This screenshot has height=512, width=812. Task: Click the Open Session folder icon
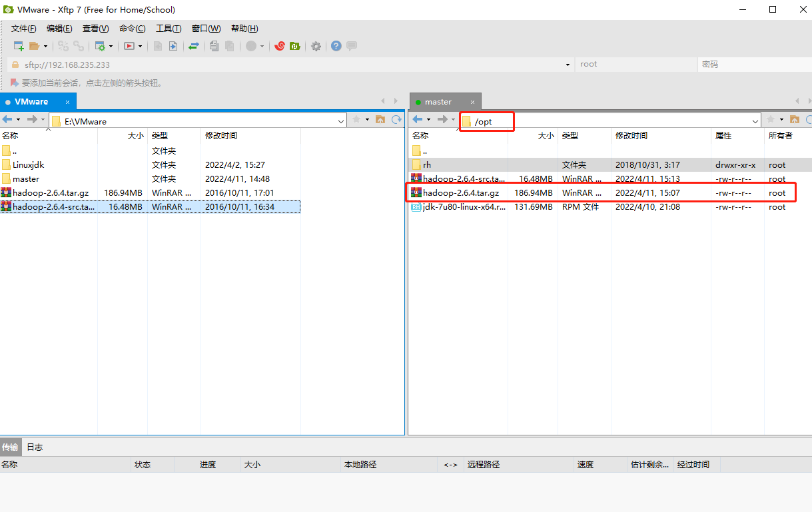[x=35, y=46]
